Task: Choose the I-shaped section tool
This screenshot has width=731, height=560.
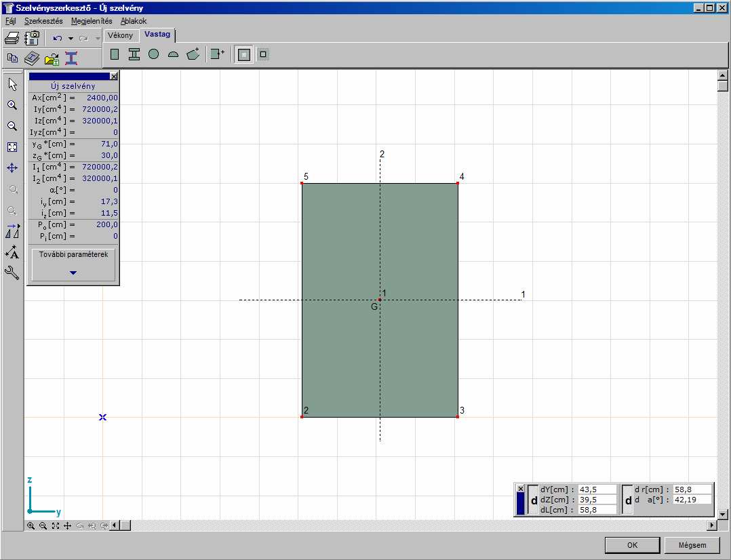Action: 134,54
